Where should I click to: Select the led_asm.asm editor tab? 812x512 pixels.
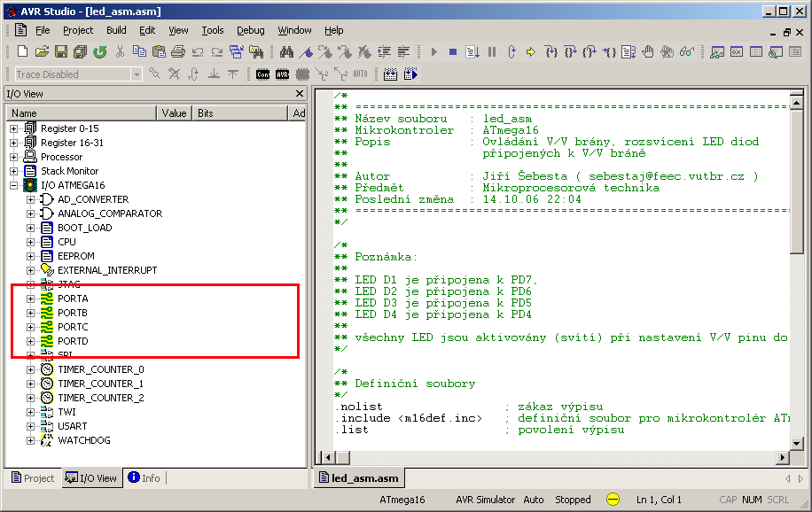(359, 478)
